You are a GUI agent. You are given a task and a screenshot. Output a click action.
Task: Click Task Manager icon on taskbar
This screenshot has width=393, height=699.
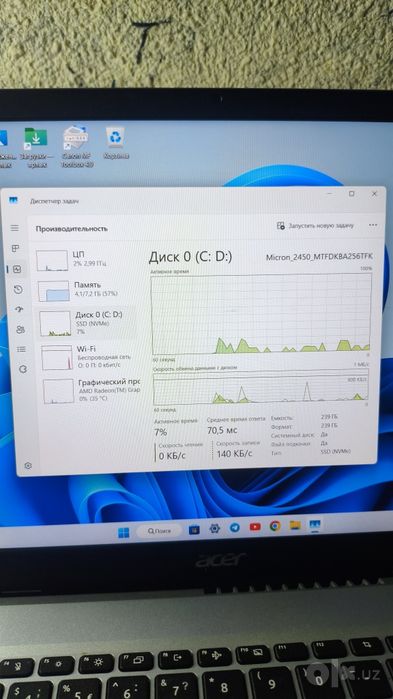point(315,524)
